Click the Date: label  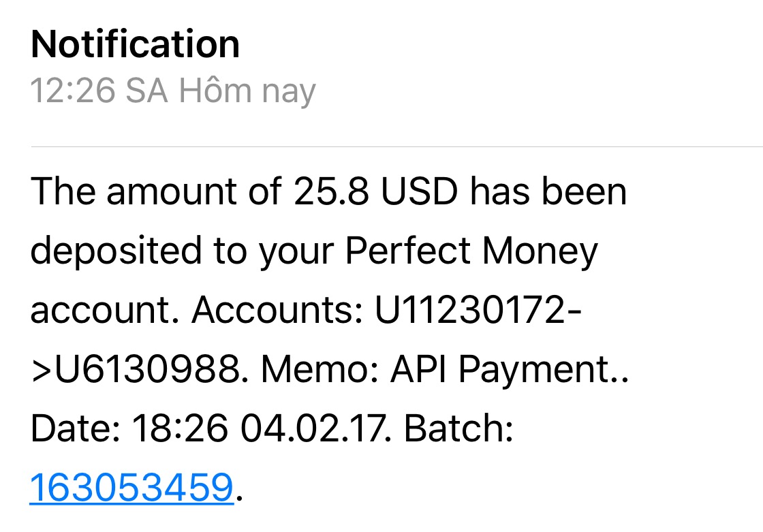pos(75,429)
